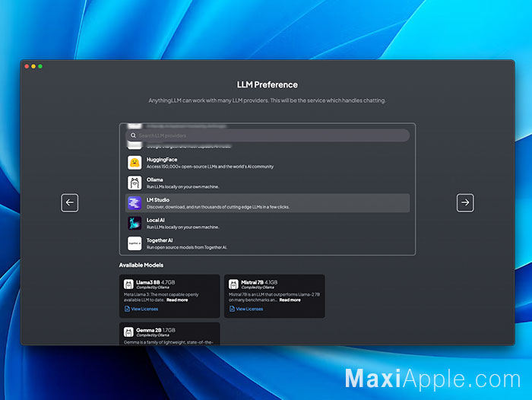532x400 pixels.
Task: Click the Gemma 2B model icon
Action: 128,332
